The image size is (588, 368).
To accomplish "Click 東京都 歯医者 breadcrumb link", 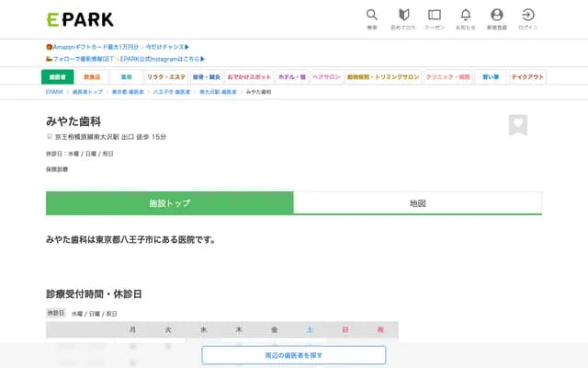I will (129, 93).
